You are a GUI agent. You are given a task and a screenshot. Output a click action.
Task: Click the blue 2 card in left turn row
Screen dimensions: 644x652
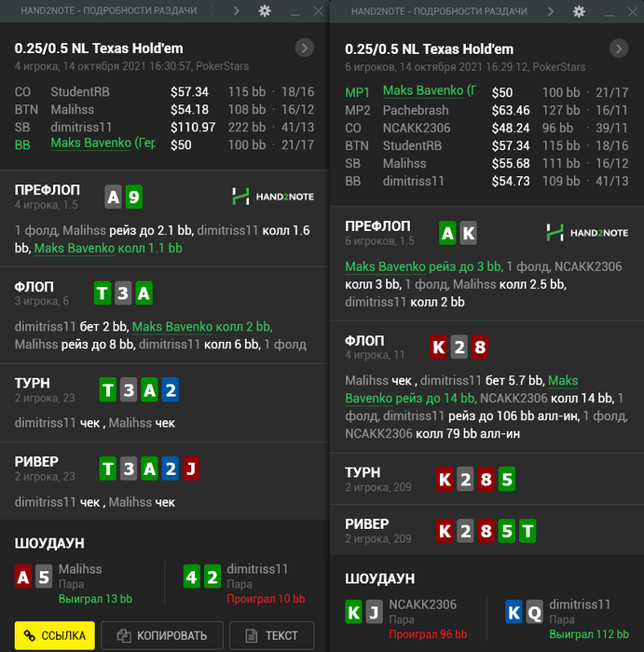(171, 389)
